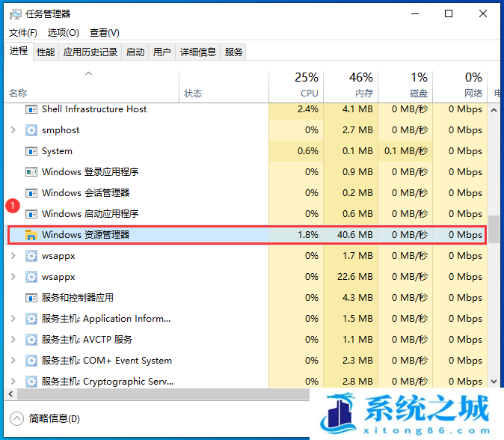Click the Windows 资源管理器 folder icon
This screenshot has height=440, width=504.
[x=31, y=235]
